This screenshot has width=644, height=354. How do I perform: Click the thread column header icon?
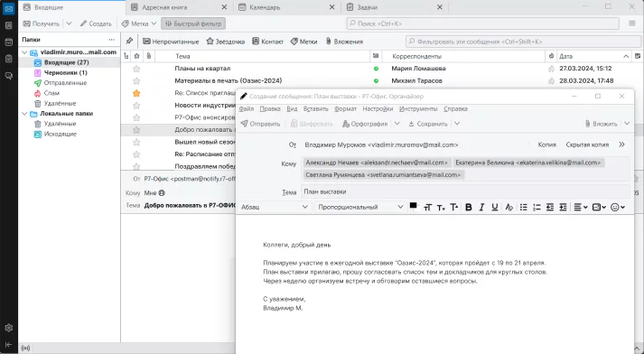[126, 56]
